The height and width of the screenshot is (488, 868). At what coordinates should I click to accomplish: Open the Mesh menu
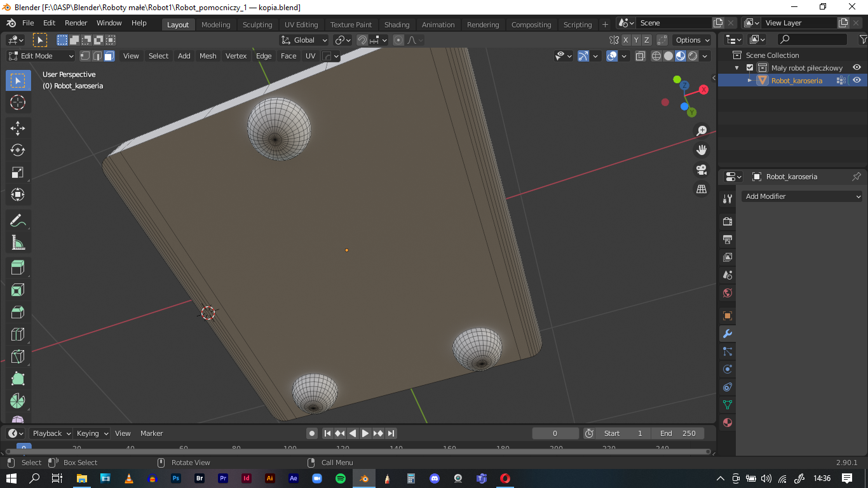point(208,56)
